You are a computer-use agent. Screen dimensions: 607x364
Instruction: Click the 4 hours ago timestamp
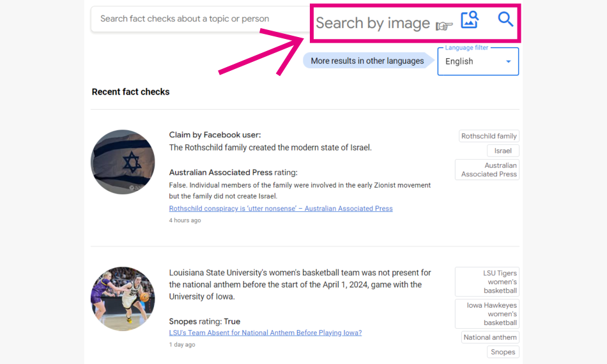(x=185, y=220)
